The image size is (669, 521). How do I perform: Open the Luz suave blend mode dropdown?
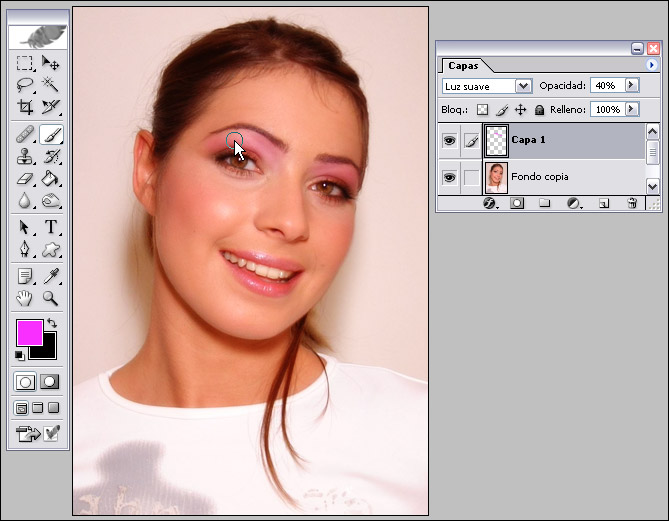point(522,86)
